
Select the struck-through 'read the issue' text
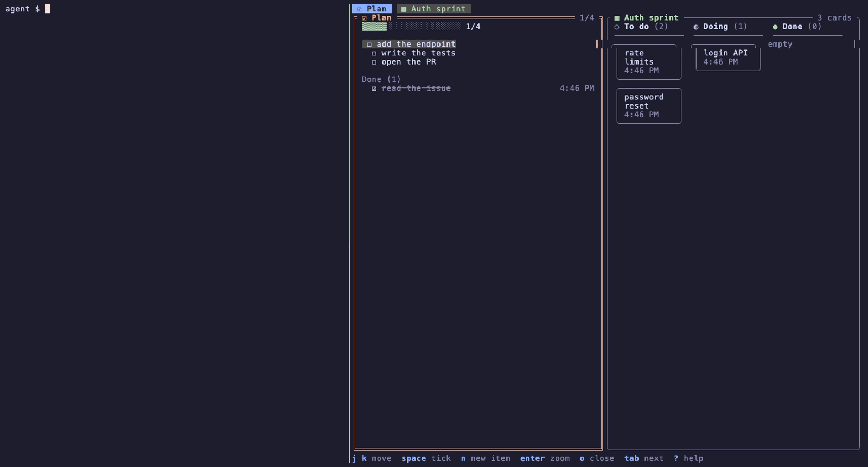[x=416, y=89]
